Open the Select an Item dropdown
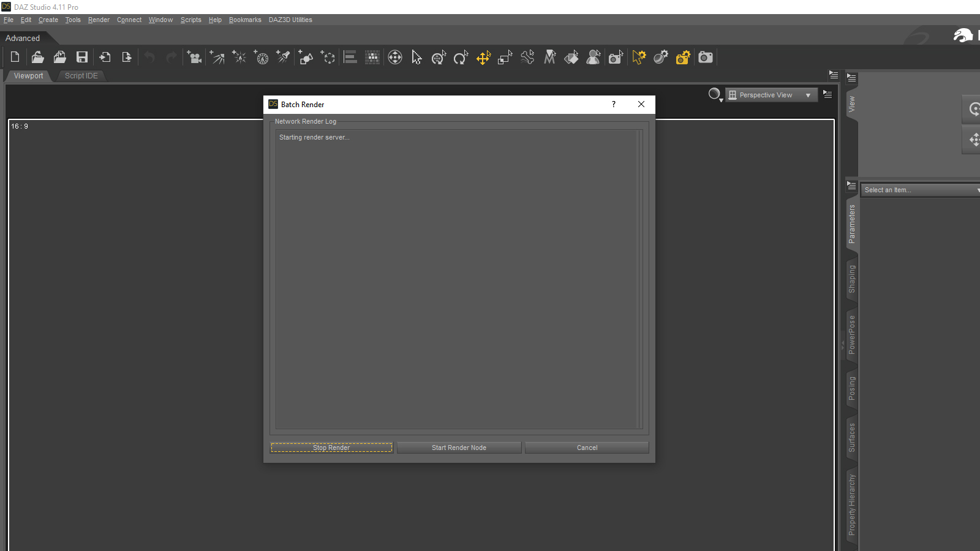 point(921,190)
